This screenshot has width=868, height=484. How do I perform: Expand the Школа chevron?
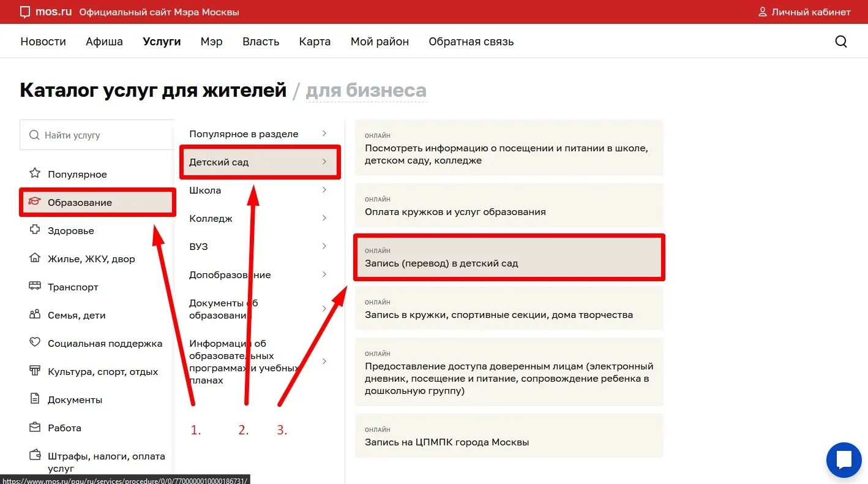[324, 190]
